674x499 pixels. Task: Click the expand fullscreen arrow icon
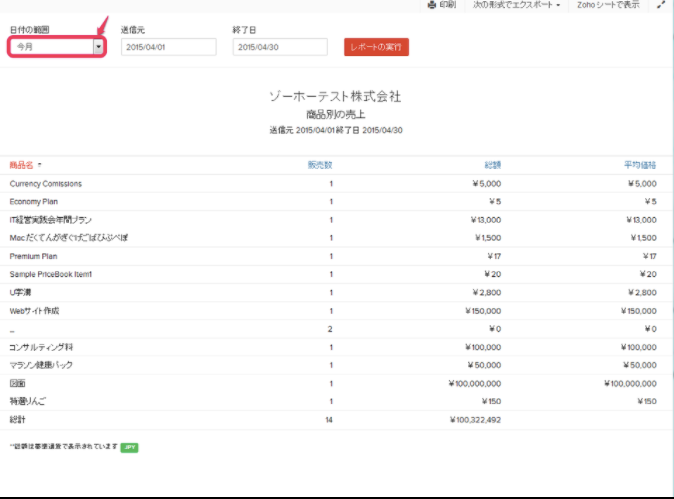tap(661, 5)
